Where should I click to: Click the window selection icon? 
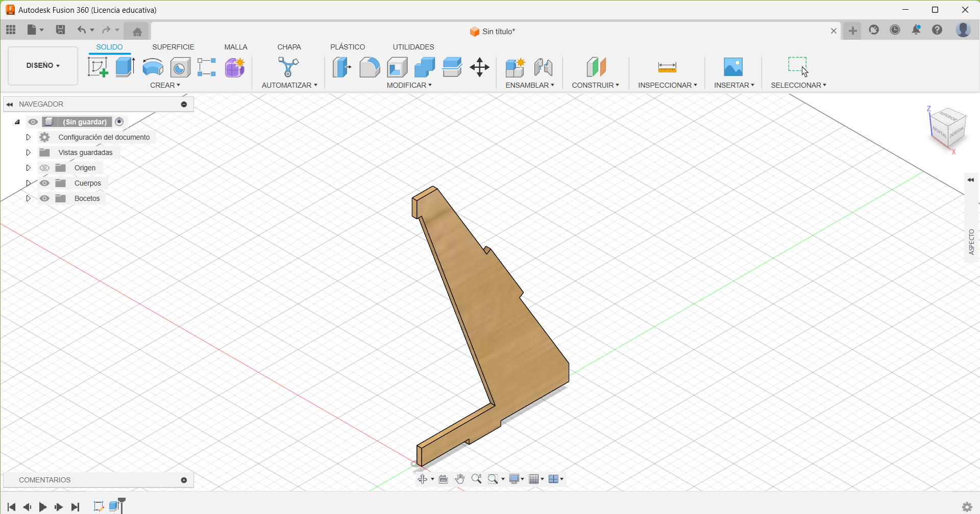click(x=798, y=66)
